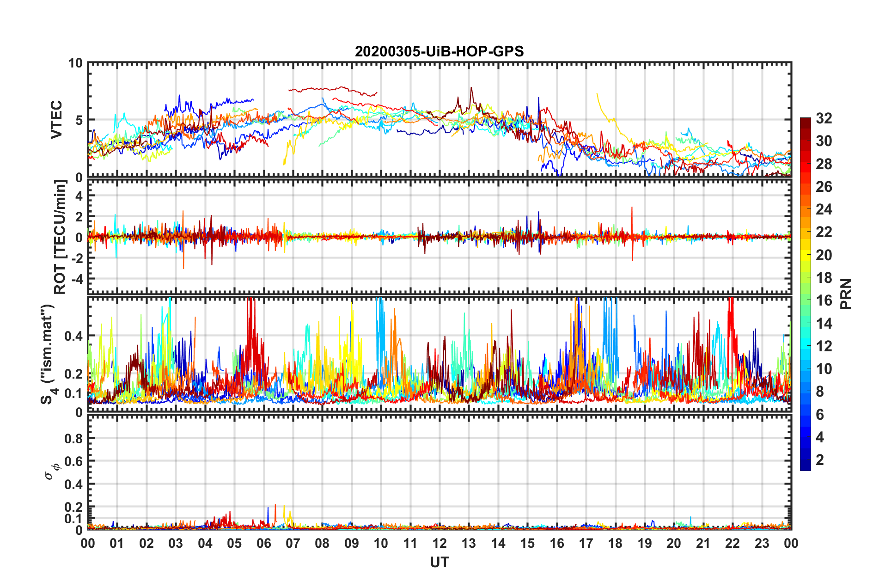Image resolution: width=879 pixels, height=588 pixels.
Task: Click the 12 hour tick on the UT axis
Action: (439, 543)
